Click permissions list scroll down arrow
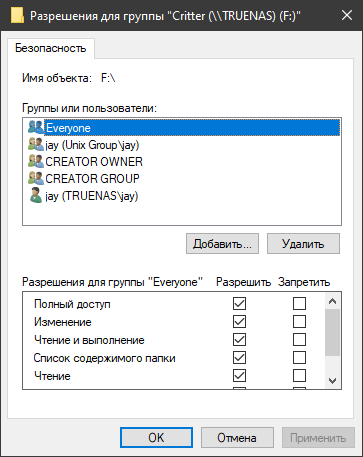Screen dimensions: 363x457 [332, 380]
